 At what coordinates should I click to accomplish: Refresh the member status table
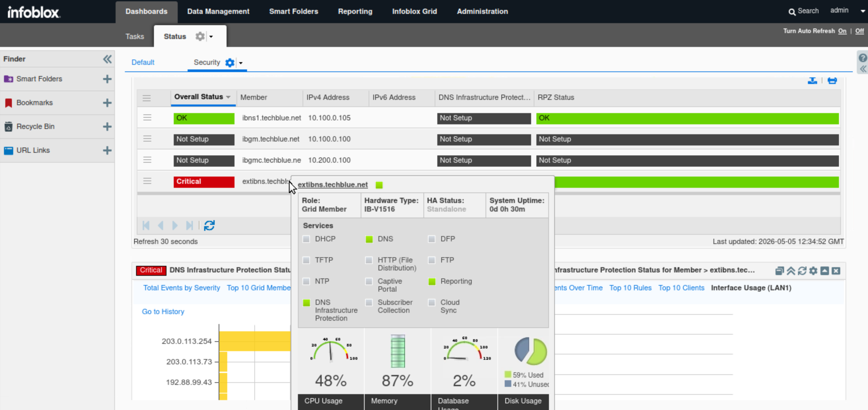tap(209, 225)
